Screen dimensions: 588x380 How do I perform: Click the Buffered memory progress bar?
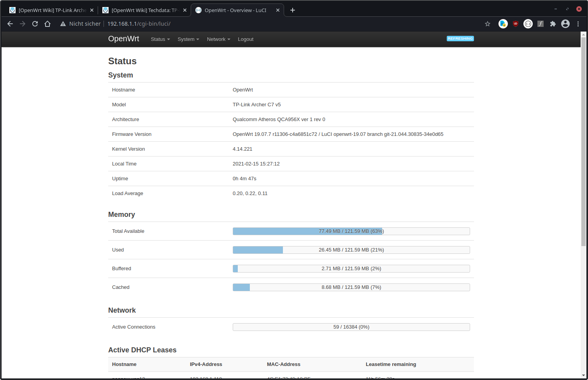pos(351,269)
